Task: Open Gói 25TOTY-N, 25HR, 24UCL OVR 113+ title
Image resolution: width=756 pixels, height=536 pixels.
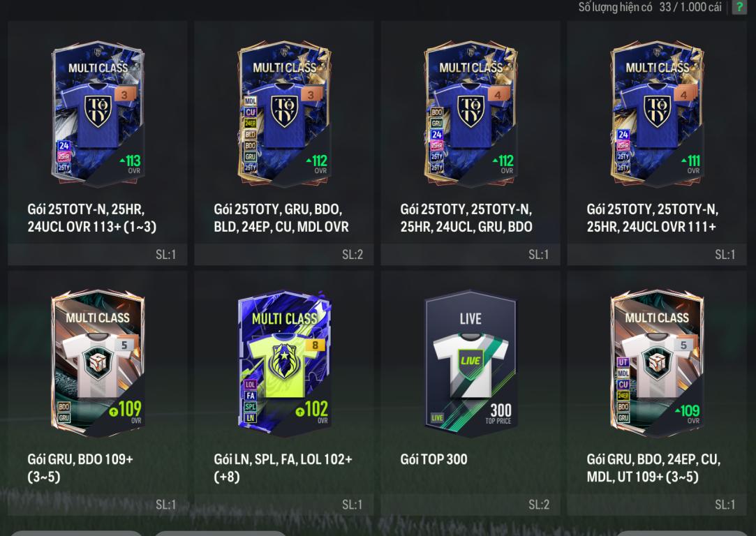Action: coord(91,218)
